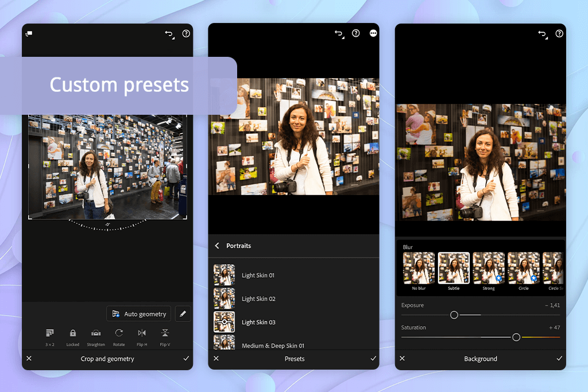Click the Light Skin 02 thumbnail
The image size is (588, 392).
click(x=225, y=298)
